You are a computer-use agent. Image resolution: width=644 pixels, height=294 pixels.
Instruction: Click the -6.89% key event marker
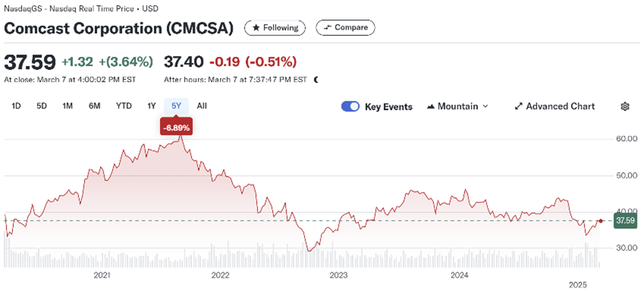176,127
